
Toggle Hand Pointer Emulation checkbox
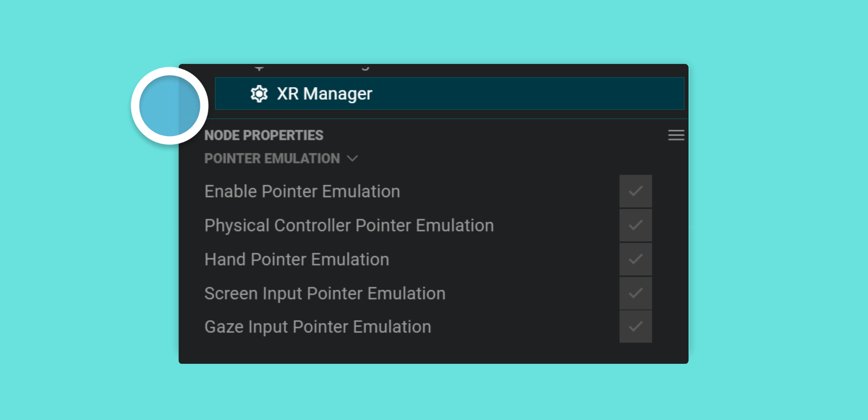636,259
